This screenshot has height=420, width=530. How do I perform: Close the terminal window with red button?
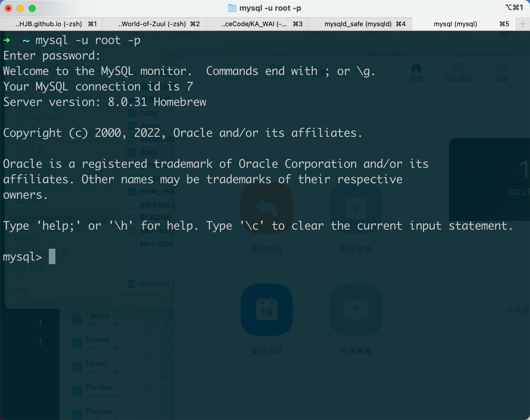[8, 8]
